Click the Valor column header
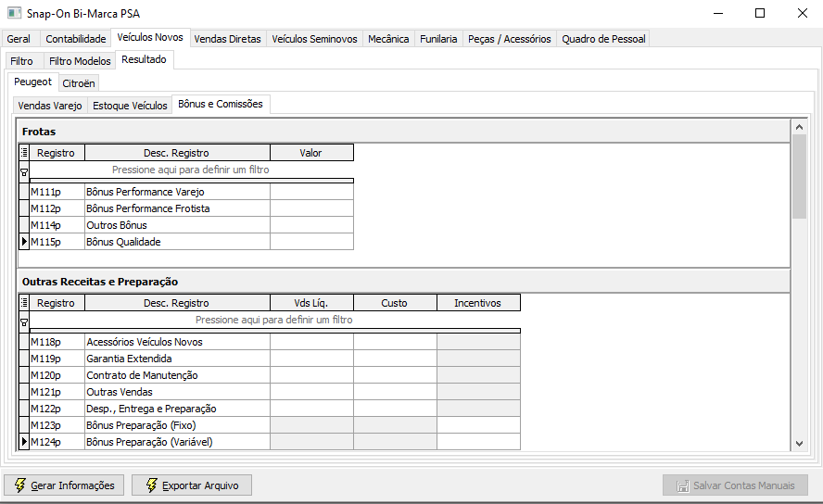 coord(311,153)
